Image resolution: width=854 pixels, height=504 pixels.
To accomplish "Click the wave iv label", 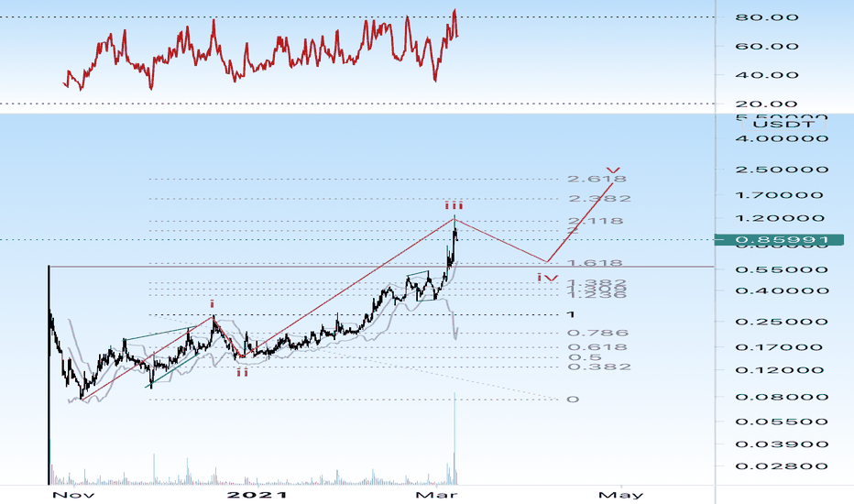I will [x=547, y=278].
